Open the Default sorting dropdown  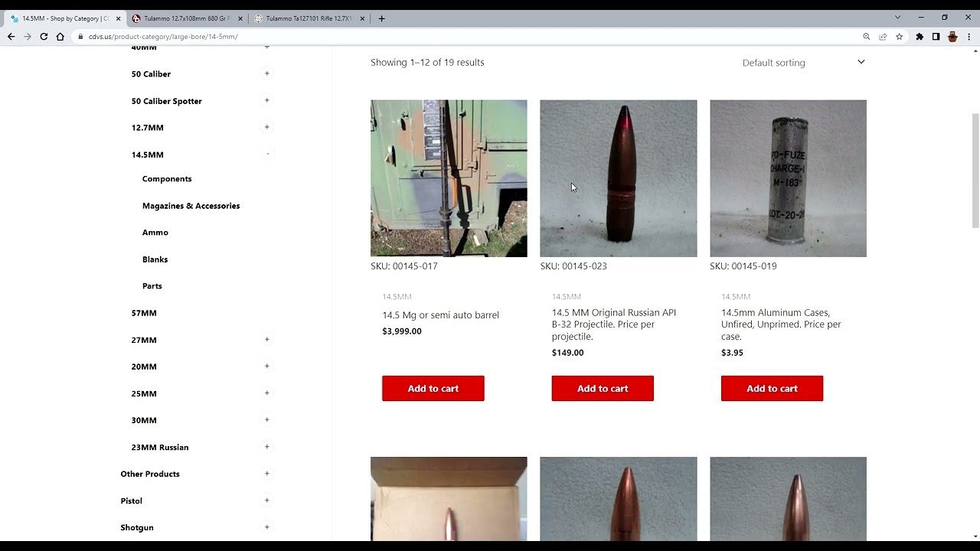pyautogui.click(x=803, y=63)
